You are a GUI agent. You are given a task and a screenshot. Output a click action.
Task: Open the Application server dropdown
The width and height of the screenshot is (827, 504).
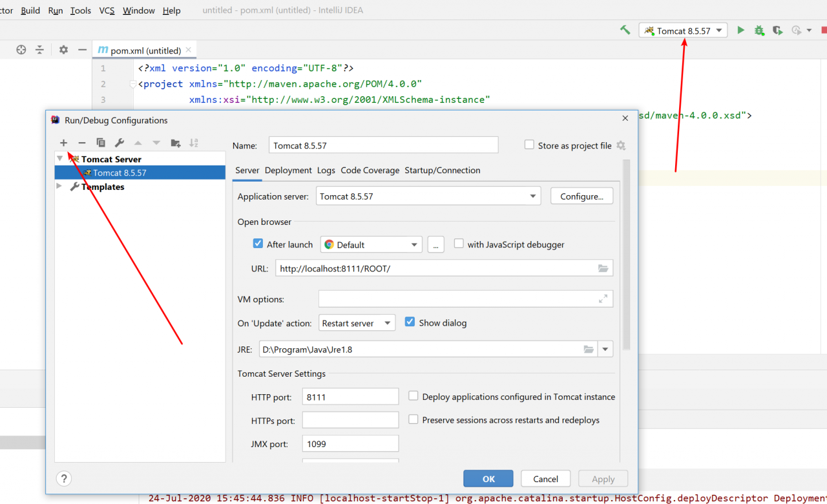coord(428,196)
